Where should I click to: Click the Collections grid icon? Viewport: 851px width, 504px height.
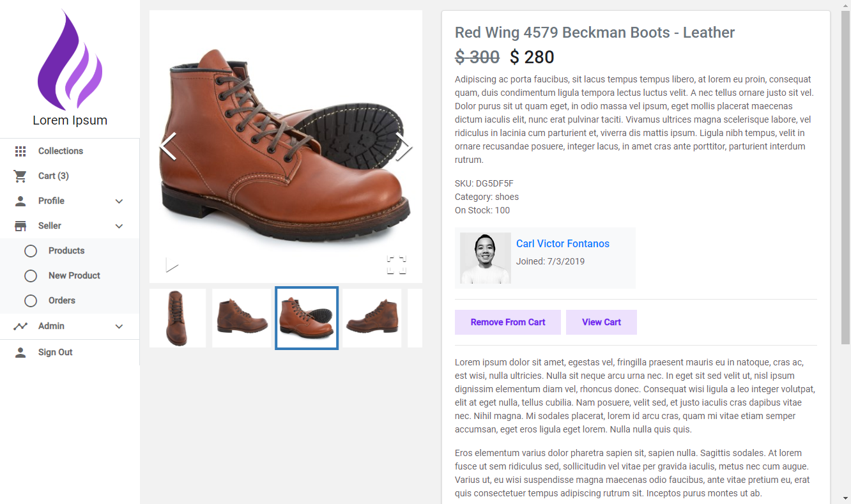tap(20, 151)
